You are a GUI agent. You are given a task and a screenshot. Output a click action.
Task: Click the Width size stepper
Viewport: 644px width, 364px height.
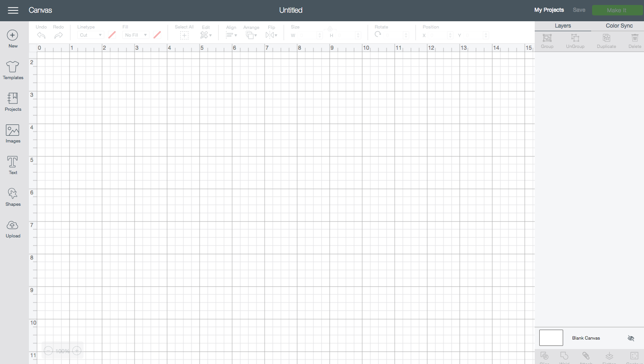point(320,35)
